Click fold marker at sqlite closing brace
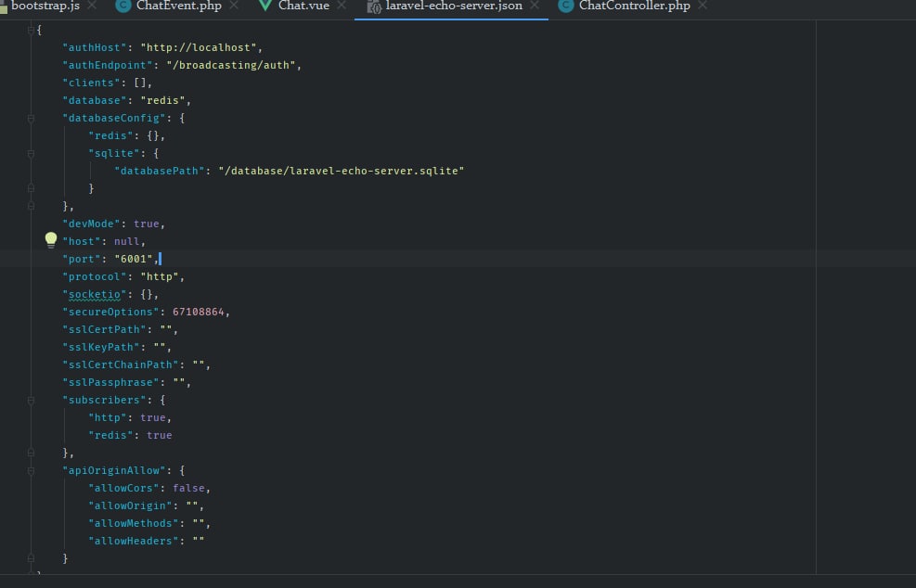 [x=31, y=188]
